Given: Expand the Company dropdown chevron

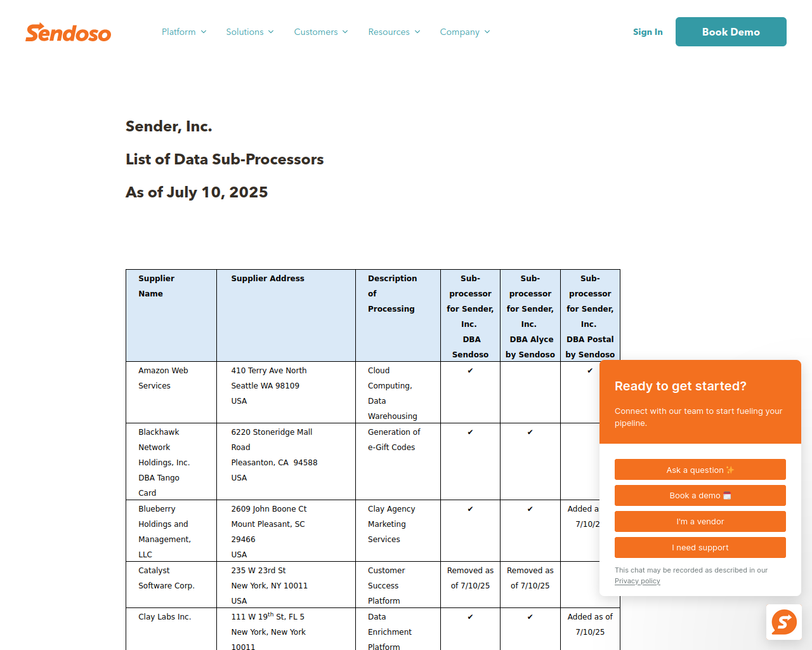Looking at the screenshot, I should coord(487,32).
